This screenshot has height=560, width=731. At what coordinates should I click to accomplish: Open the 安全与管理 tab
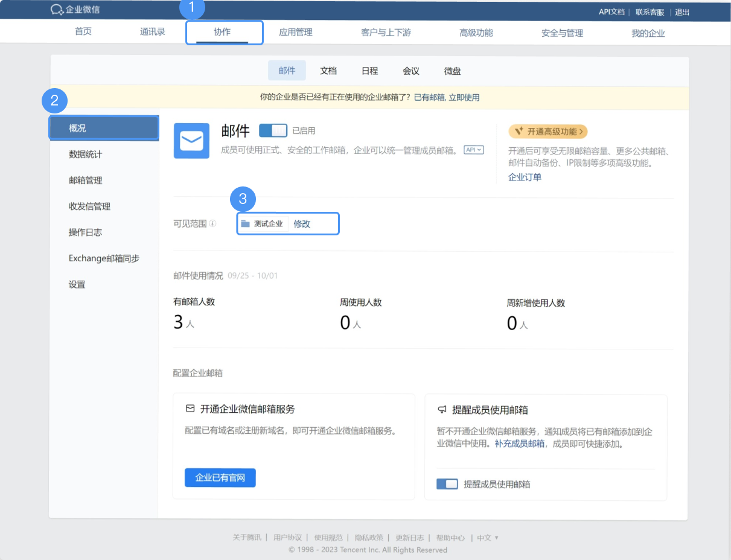click(x=563, y=33)
